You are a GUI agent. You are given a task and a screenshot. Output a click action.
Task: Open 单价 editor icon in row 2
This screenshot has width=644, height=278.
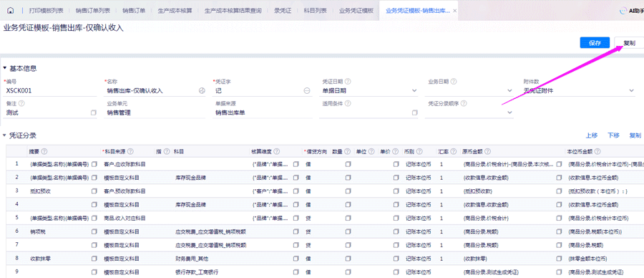click(x=396, y=178)
